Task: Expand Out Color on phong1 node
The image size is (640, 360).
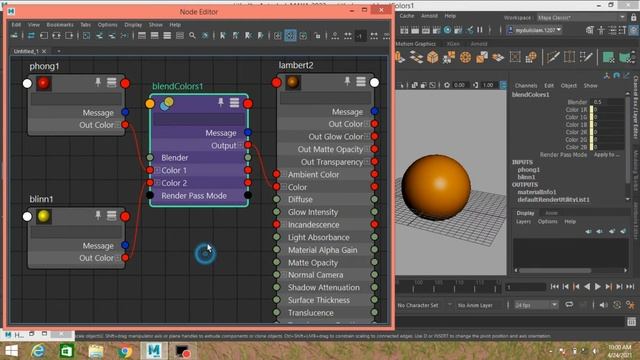Action: click(x=118, y=125)
